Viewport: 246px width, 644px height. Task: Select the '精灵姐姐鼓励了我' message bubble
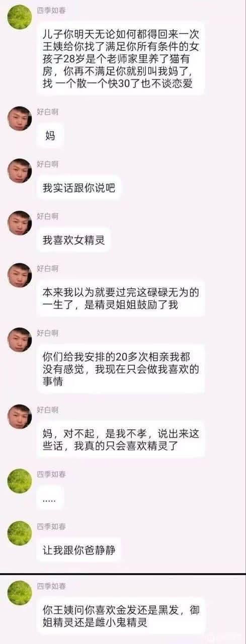tap(121, 299)
